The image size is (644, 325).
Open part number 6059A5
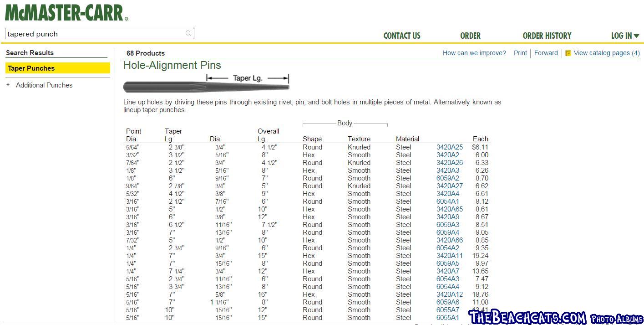448,263
